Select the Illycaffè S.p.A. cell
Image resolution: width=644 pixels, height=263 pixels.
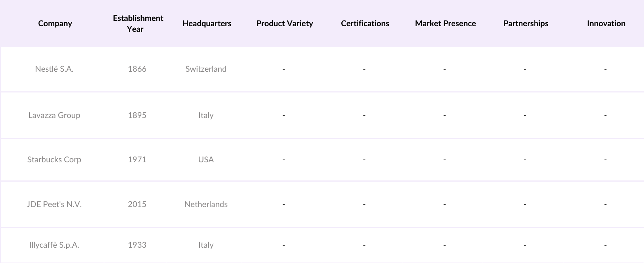click(x=54, y=245)
